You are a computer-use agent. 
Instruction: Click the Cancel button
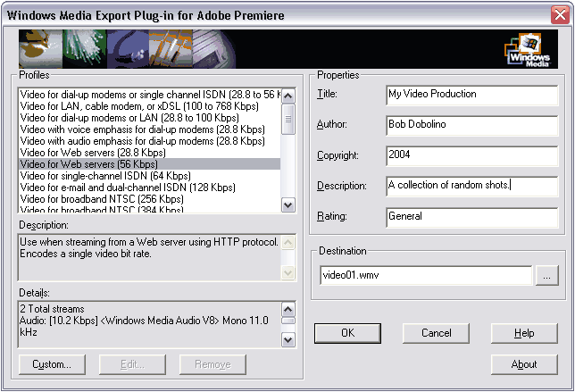pyautogui.click(x=436, y=333)
